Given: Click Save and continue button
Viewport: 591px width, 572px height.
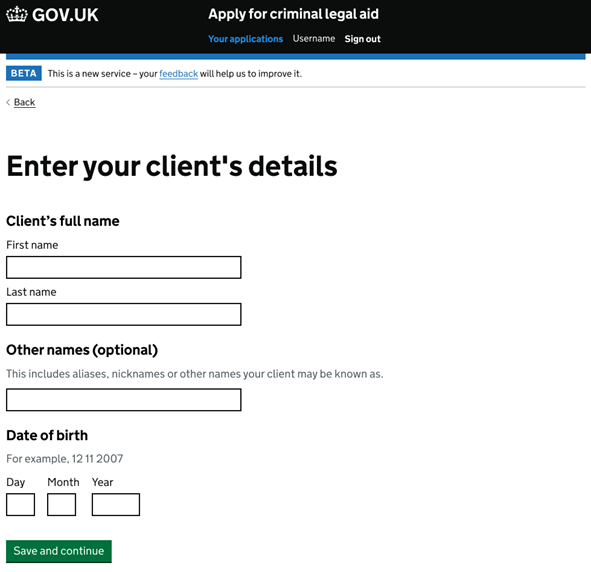Looking at the screenshot, I should [x=59, y=551].
